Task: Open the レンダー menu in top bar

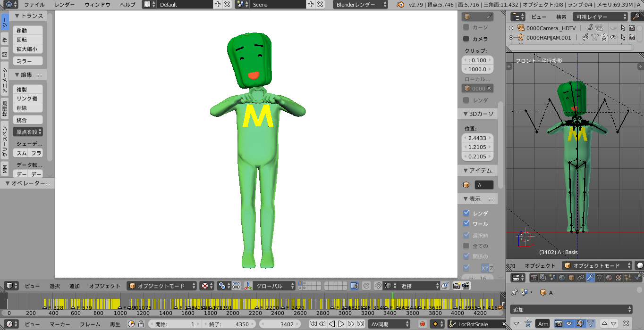Action: click(65, 5)
